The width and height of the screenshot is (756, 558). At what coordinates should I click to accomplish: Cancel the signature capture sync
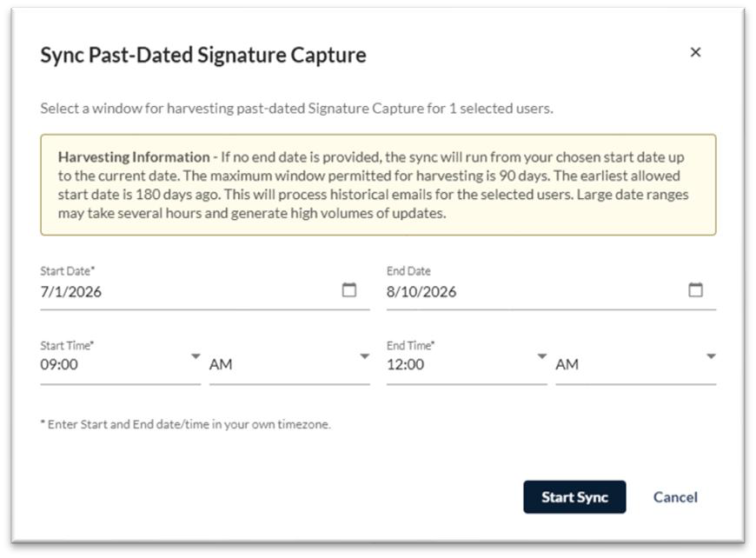pyautogui.click(x=675, y=497)
